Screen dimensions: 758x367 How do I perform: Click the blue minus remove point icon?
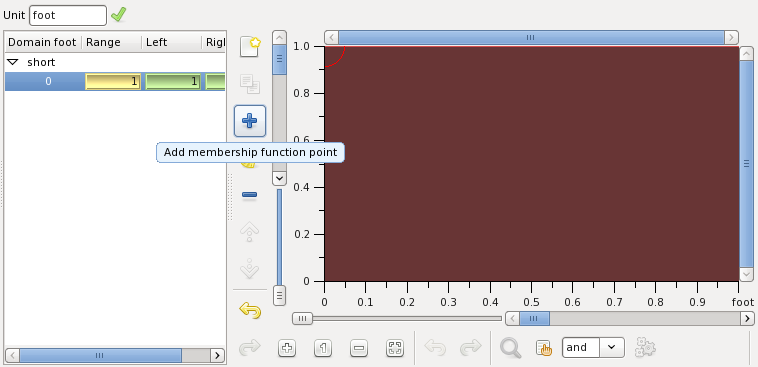click(x=249, y=195)
